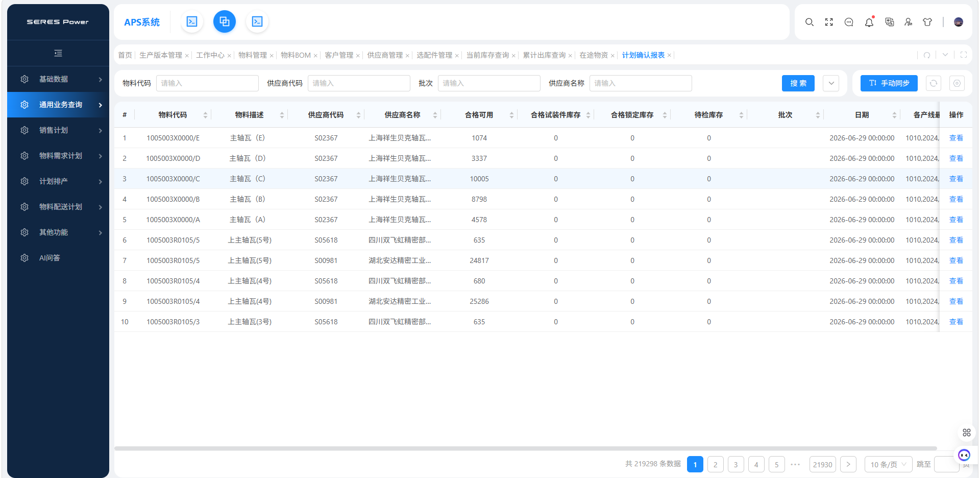Click the language translate icon

point(890,22)
